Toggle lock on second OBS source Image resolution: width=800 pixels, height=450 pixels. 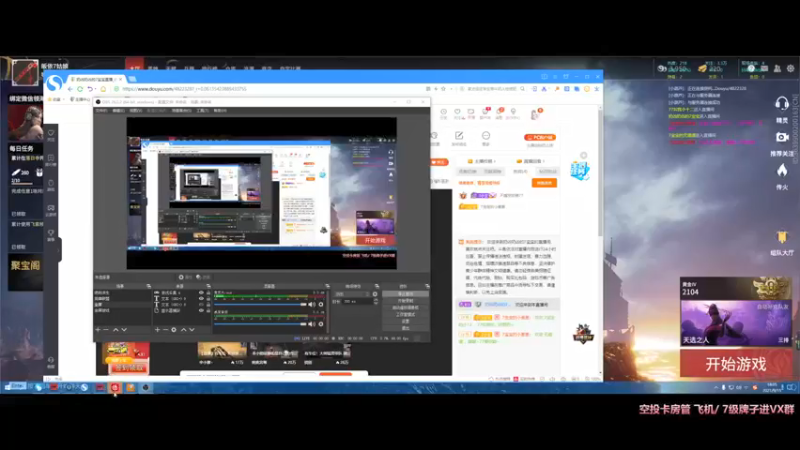click(x=208, y=298)
